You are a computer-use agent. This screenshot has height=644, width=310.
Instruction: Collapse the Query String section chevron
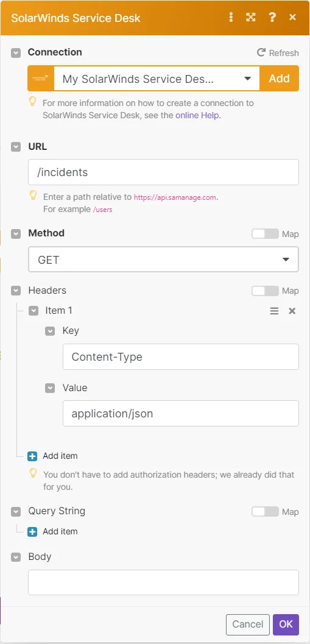16,512
